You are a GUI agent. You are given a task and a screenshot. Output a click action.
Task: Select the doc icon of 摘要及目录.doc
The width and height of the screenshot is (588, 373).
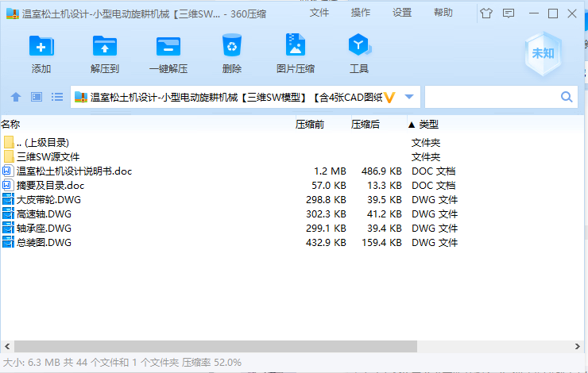point(7,185)
